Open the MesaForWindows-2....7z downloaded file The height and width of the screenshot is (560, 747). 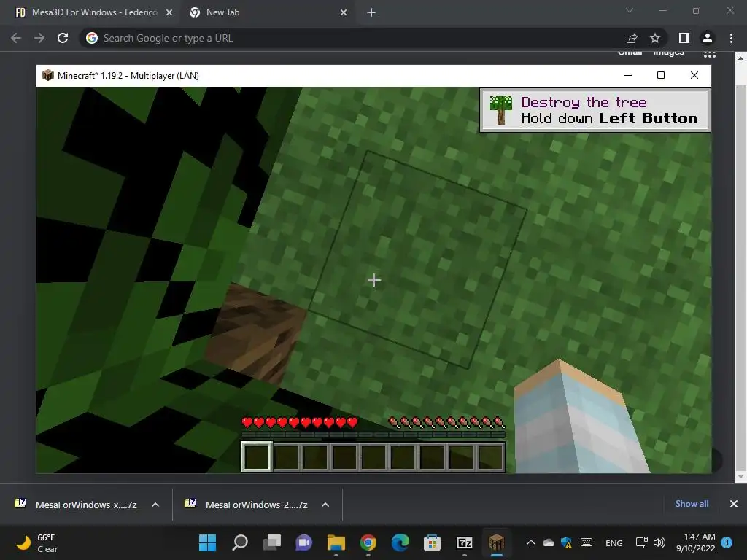click(247, 505)
